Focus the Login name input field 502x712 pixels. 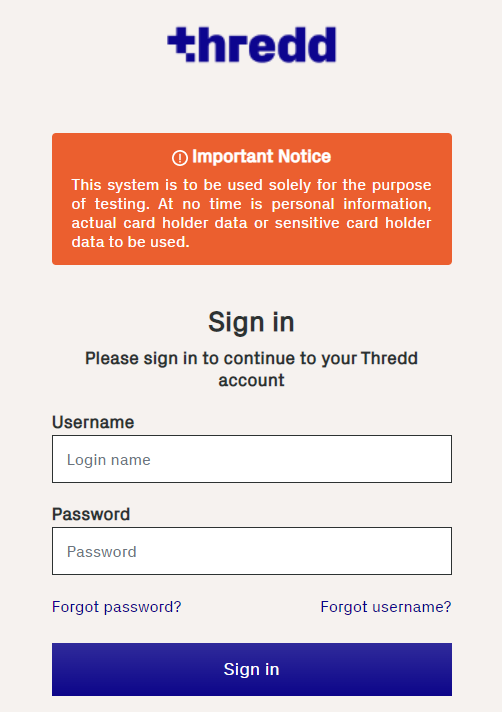(252, 459)
